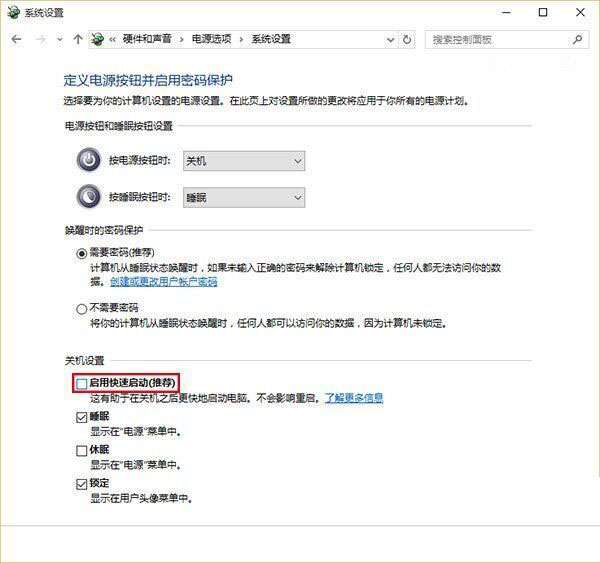Select the 不需要密码 radio button

(82, 310)
